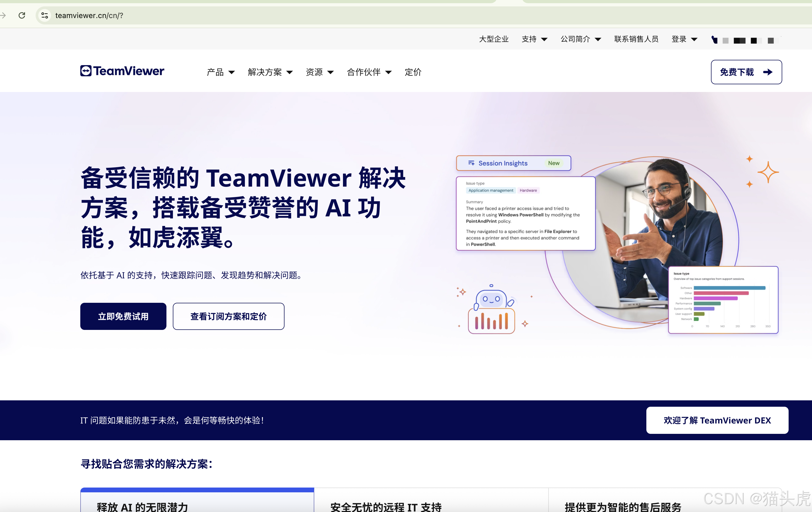Image resolution: width=812 pixels, height=512 pixels.
Task: Select the 定价 menu item
Action: (413, 72)
